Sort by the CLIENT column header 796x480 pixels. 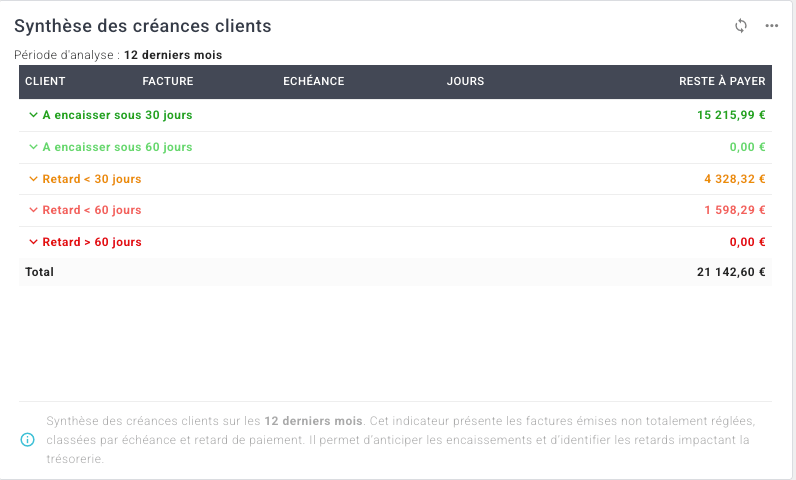coord(45,82)
